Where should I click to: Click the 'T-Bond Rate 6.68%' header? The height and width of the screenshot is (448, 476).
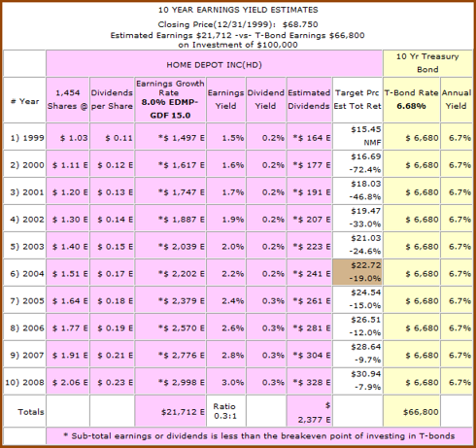click(411, 99)
